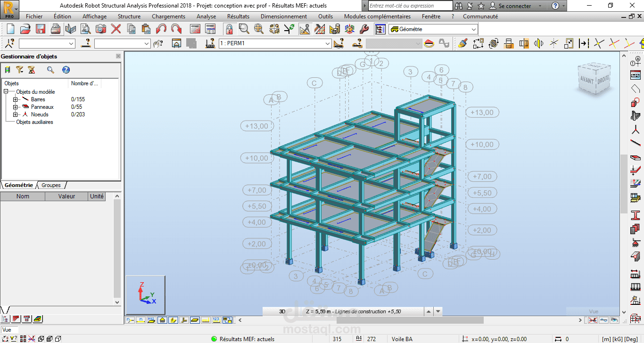Screen dimensions: 644x343
Task: Toggle supports symbols display icon
Action: point(162,320)
